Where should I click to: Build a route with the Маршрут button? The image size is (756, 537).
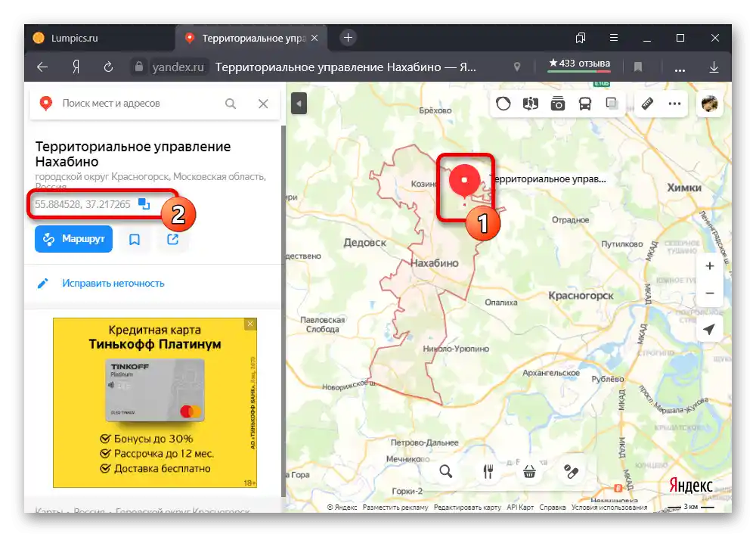pos(74,239)
